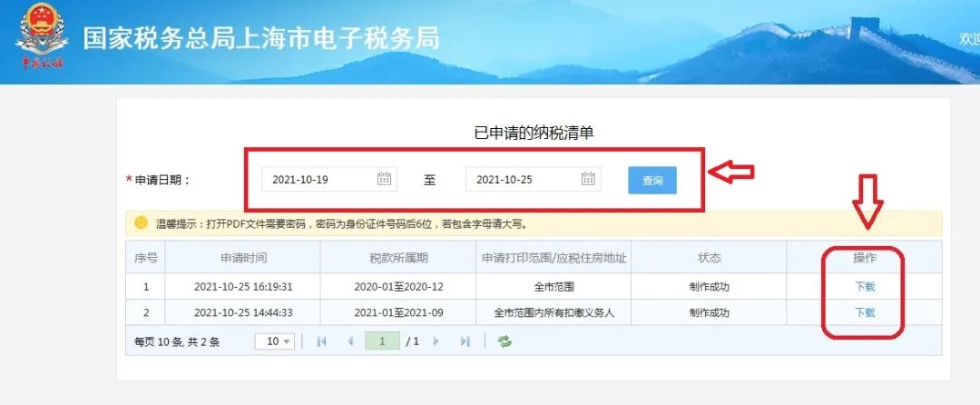
Task: Click the 国家税务总局上海市电子税务局 site title
Action: 261,38
